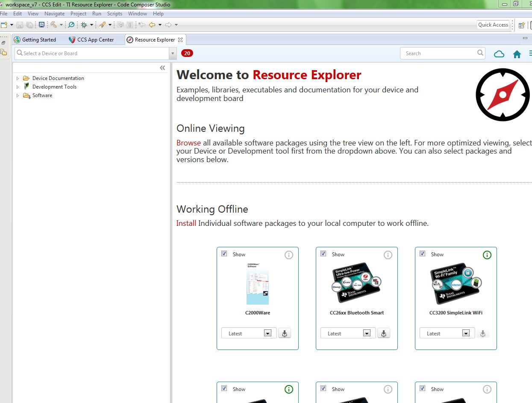Click the cloud icon in Resource Explorer
The image size is (532, 403).
point(499,54)
